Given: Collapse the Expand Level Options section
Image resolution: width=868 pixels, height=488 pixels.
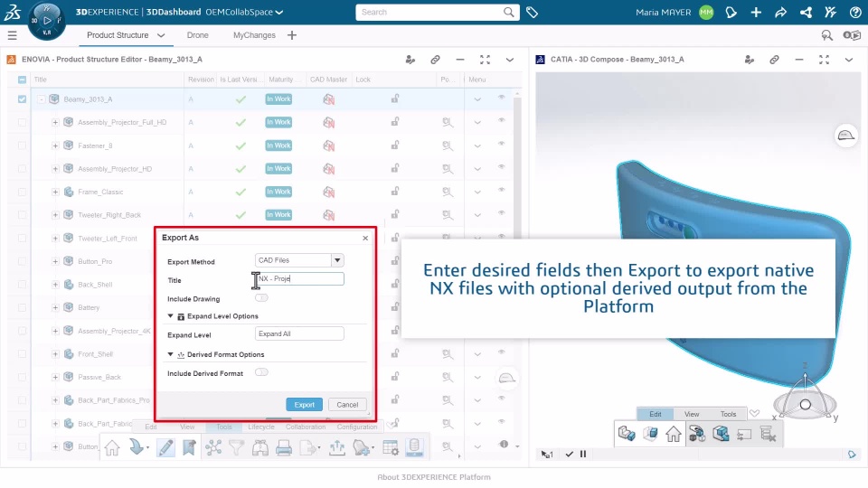Looking at the screenshot, I should (171, 316).
